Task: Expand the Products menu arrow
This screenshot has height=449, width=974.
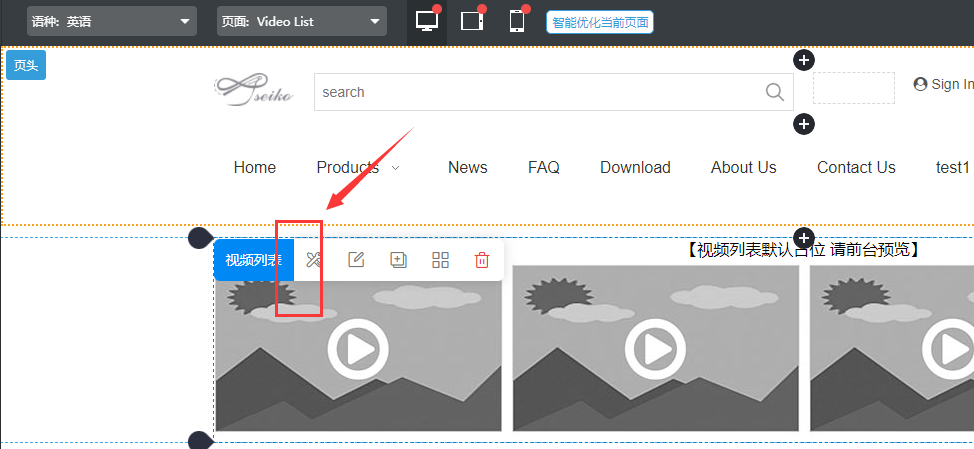Action: (396, 168)
